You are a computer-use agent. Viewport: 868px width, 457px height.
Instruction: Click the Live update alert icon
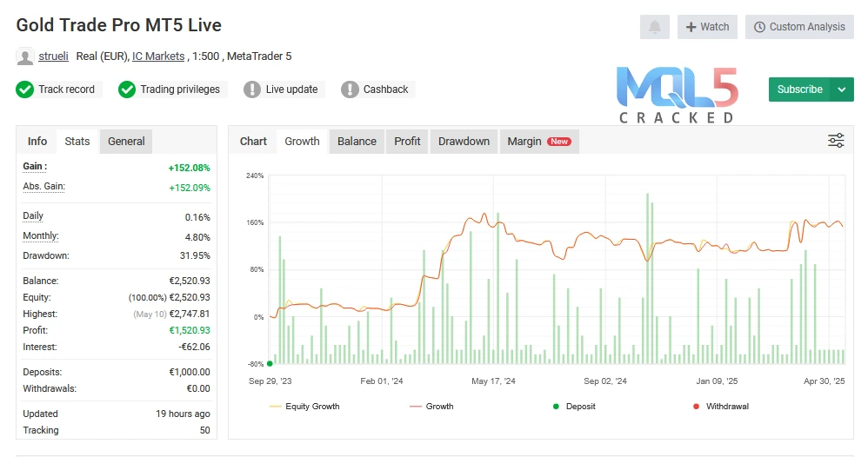click(252, 89)
